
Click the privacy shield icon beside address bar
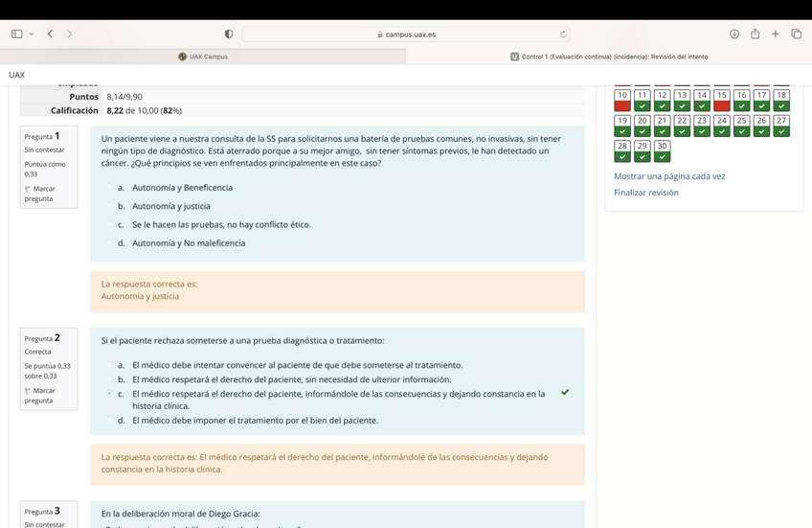229,34
